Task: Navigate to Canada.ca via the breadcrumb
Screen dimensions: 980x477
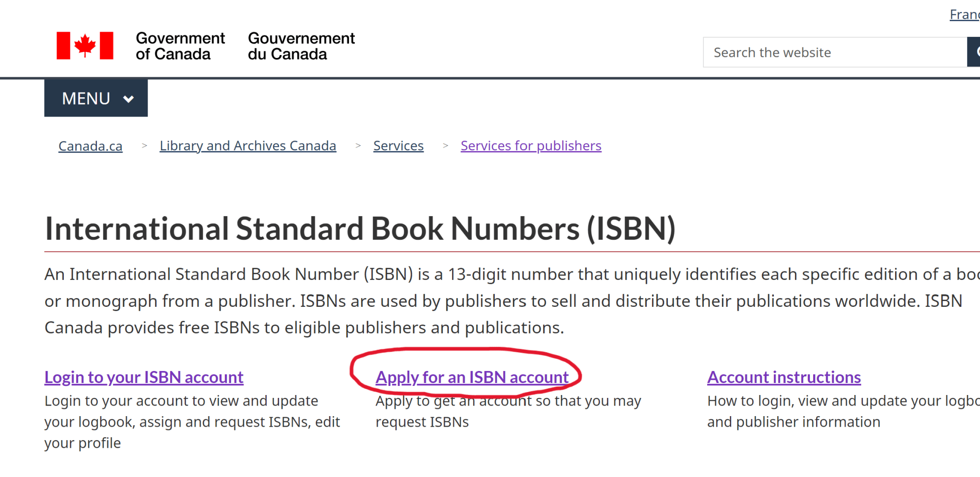Action: pos(90,146)
